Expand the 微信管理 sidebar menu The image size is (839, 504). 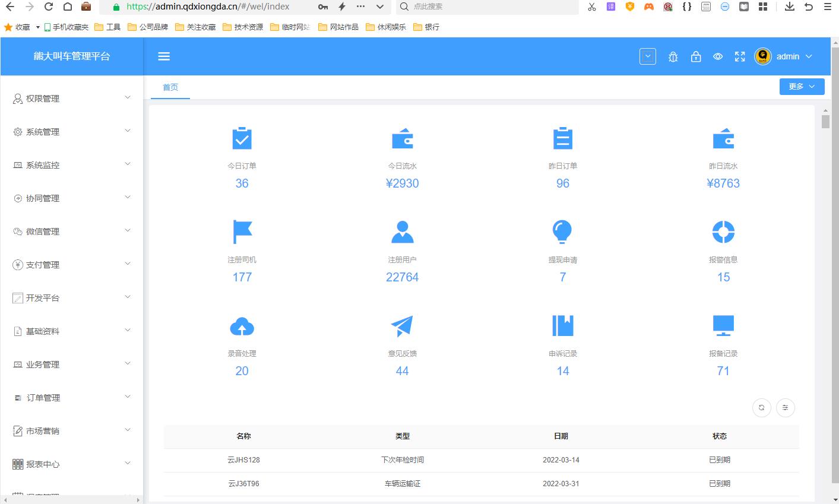[72, 232]
